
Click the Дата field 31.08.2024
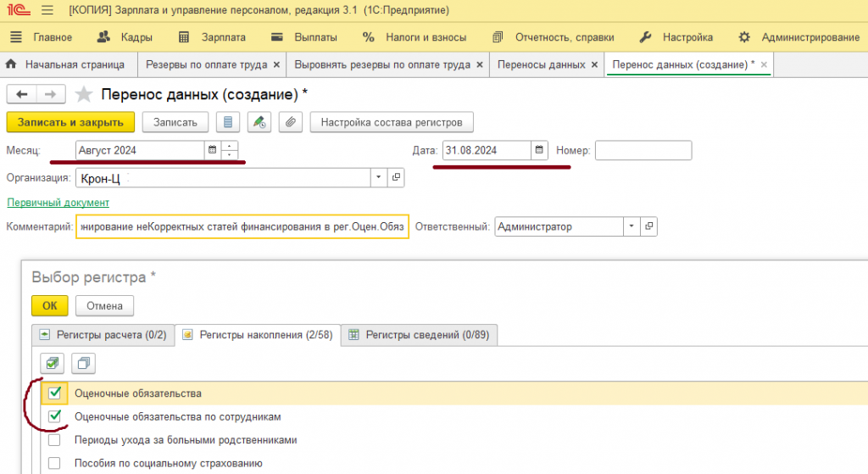486,150
